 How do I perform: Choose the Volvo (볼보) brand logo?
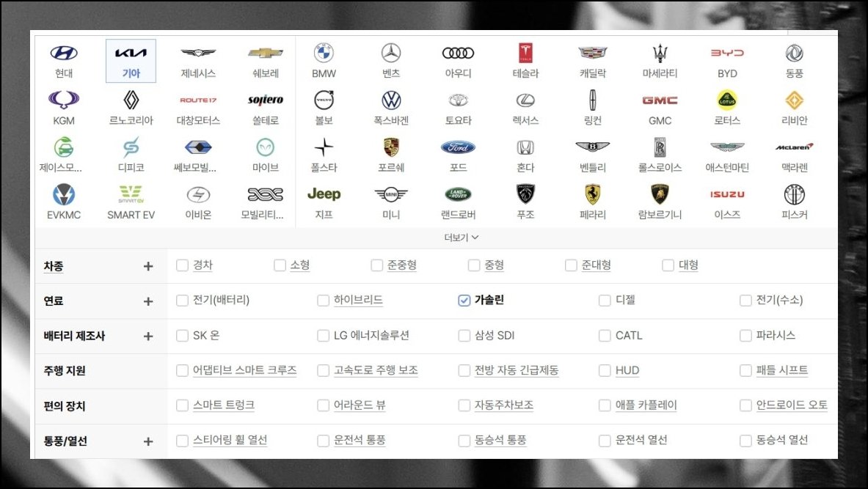324,100
